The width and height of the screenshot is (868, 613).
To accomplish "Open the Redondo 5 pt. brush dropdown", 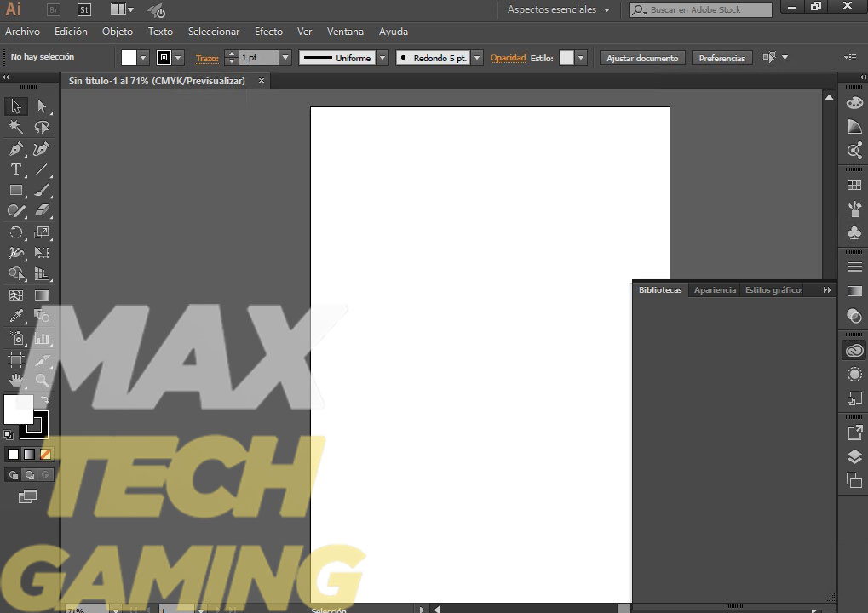I will (x=477, y=58).
